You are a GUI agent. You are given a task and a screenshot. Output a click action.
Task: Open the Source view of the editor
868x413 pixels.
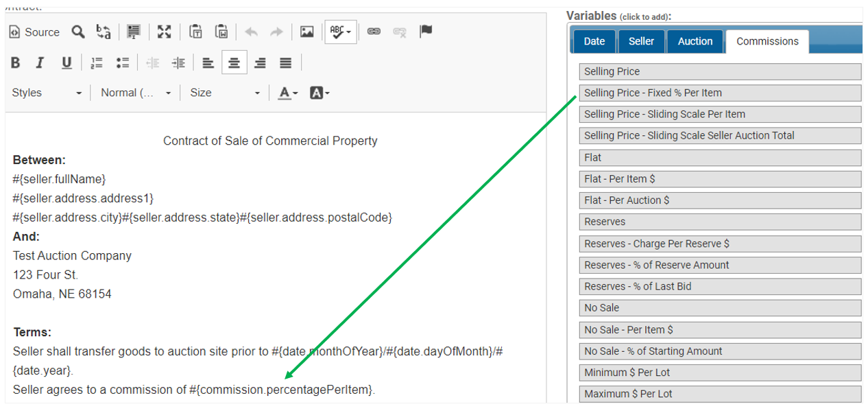(x=34, y=32)
